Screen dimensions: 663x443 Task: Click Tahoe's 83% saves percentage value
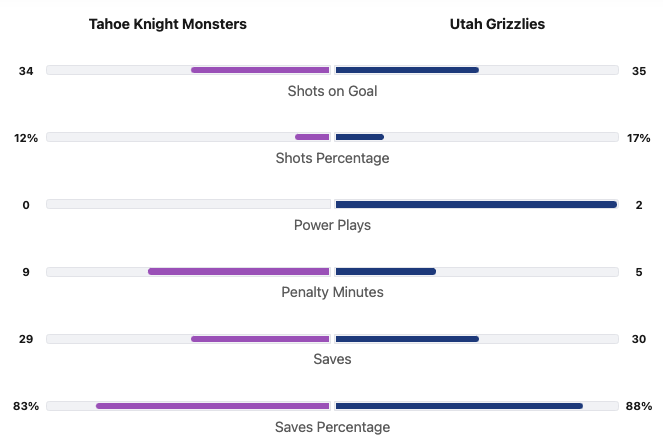point(26,406)
